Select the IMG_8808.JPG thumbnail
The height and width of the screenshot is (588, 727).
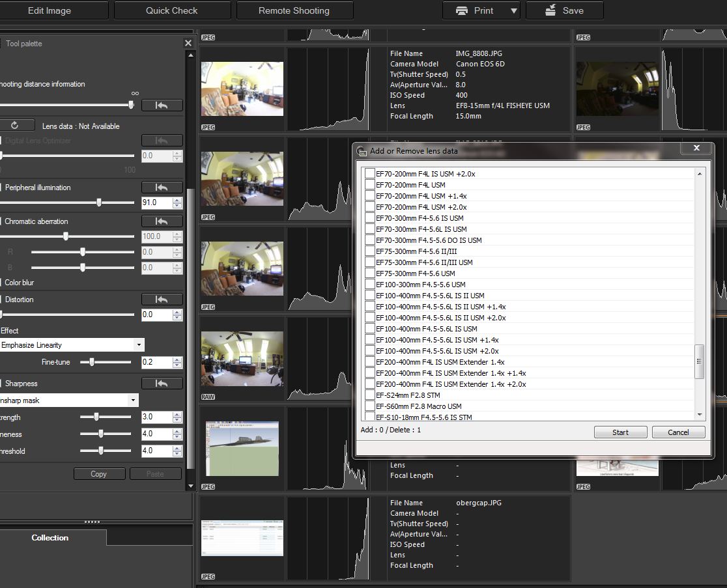[242, 89]
